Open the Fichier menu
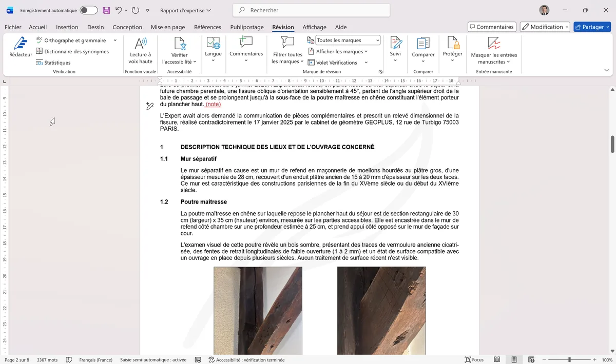The image size is (616, 364). pos(12,27)
